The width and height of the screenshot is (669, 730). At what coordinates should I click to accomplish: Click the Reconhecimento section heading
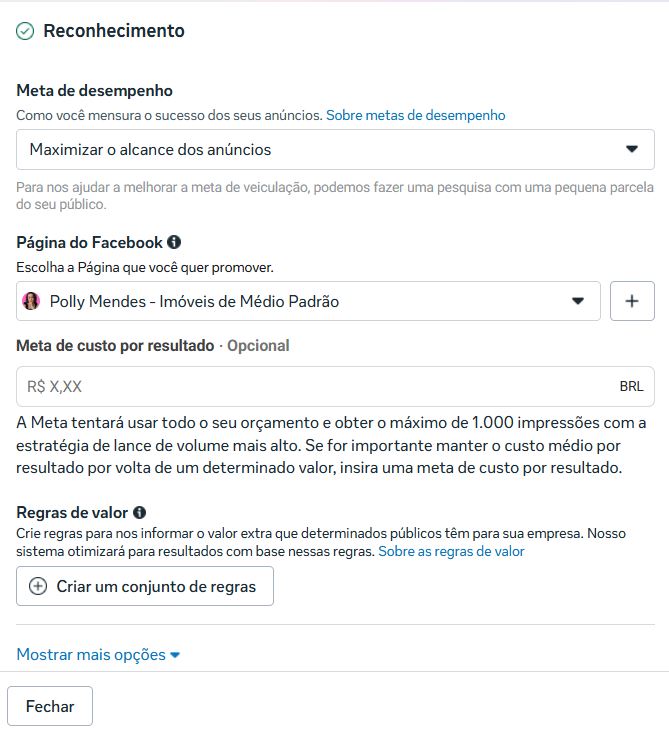(x=114, y=31)
